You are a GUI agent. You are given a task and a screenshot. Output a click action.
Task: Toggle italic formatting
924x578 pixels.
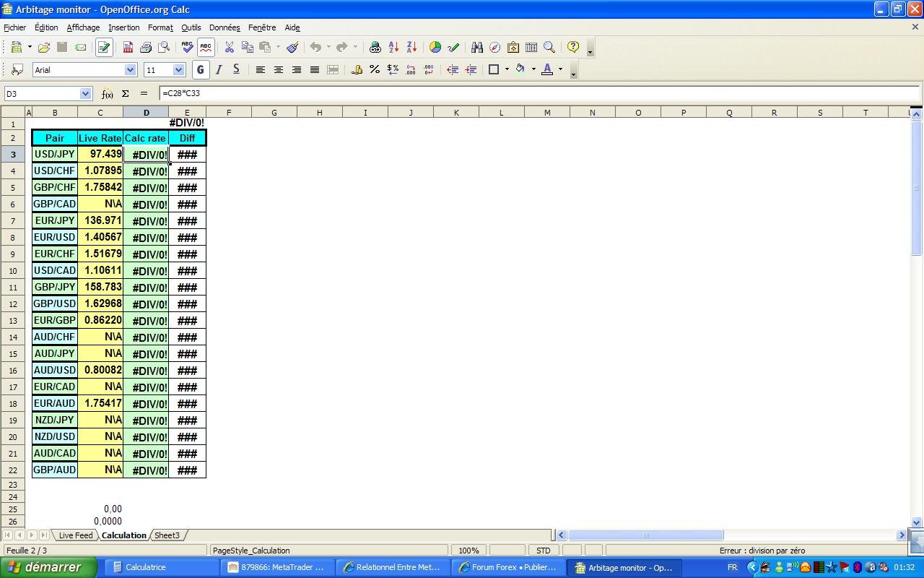click(x=218, y=70)
